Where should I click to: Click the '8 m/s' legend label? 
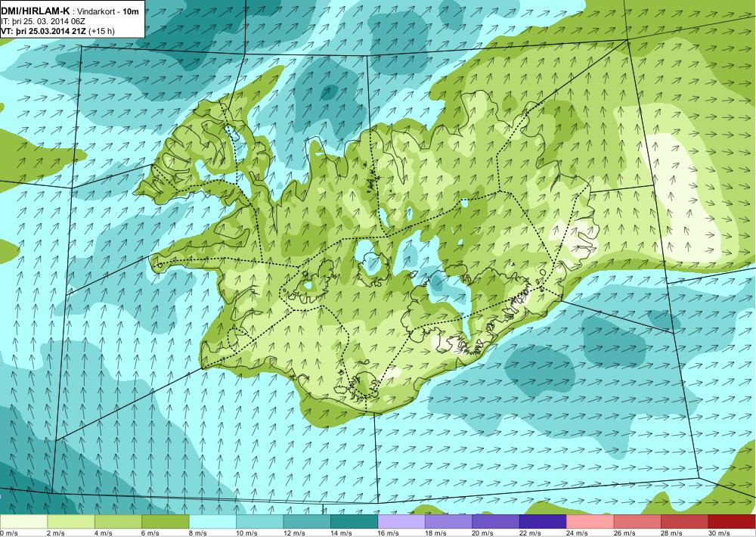tap(197, 532)
